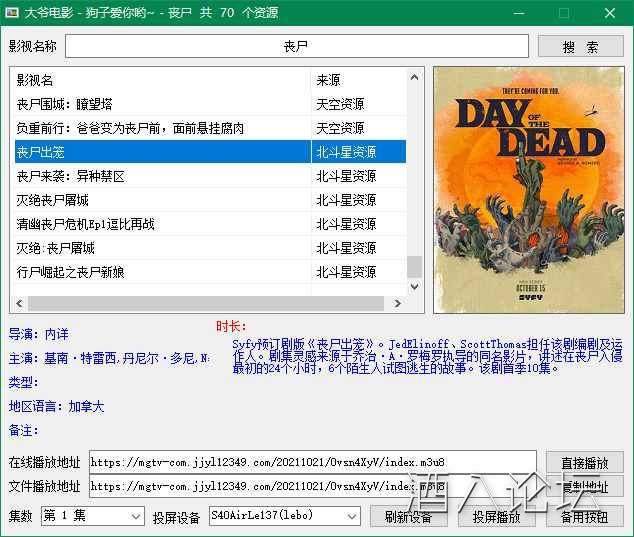Click the list's vertical scroll down arrow

coord(414,286)
